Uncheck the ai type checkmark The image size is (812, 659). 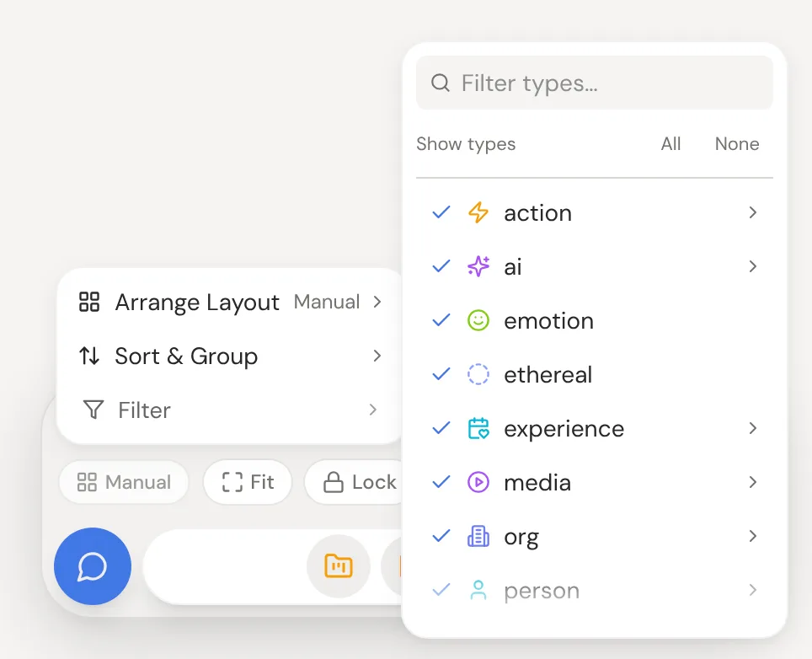tap(441, 266)
